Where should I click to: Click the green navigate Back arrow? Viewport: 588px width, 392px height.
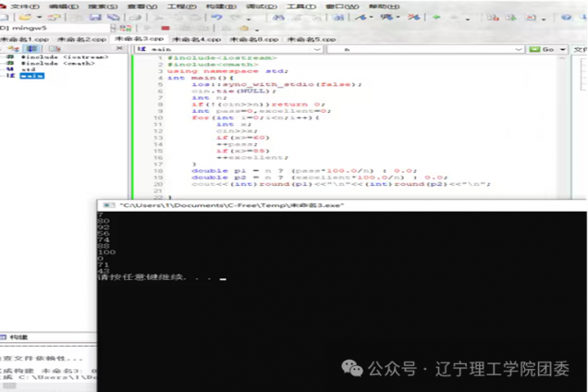[x=436, y=18]
